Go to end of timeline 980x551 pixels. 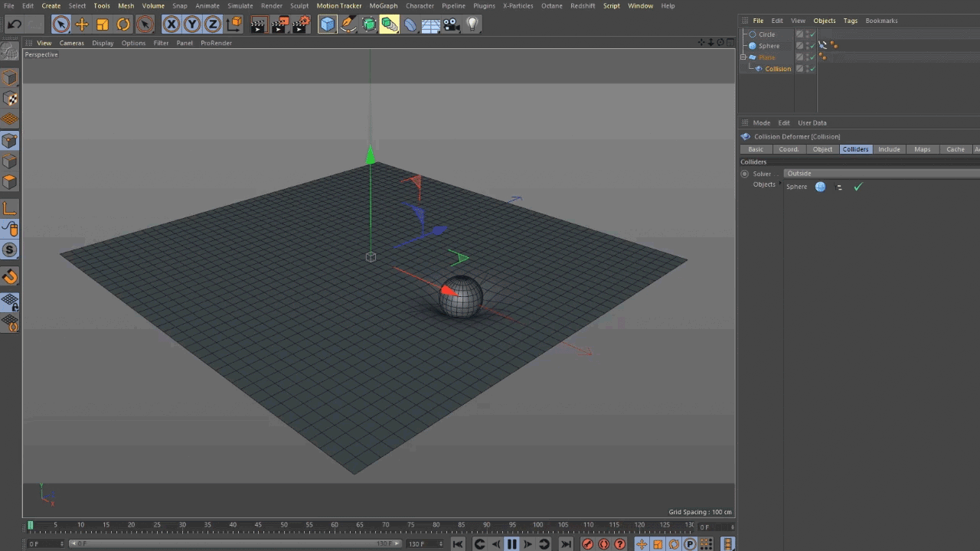click(x=566, y=544)
